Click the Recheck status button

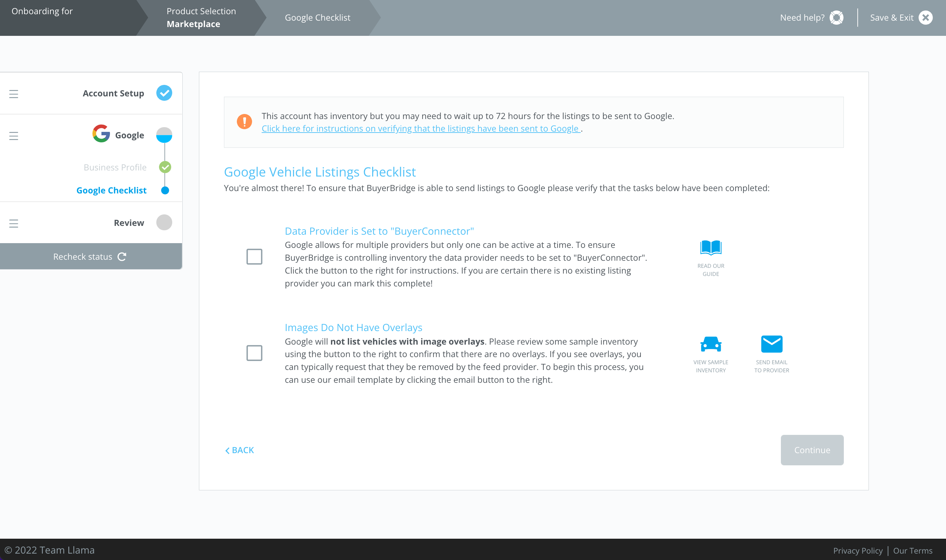click(91, 256)
